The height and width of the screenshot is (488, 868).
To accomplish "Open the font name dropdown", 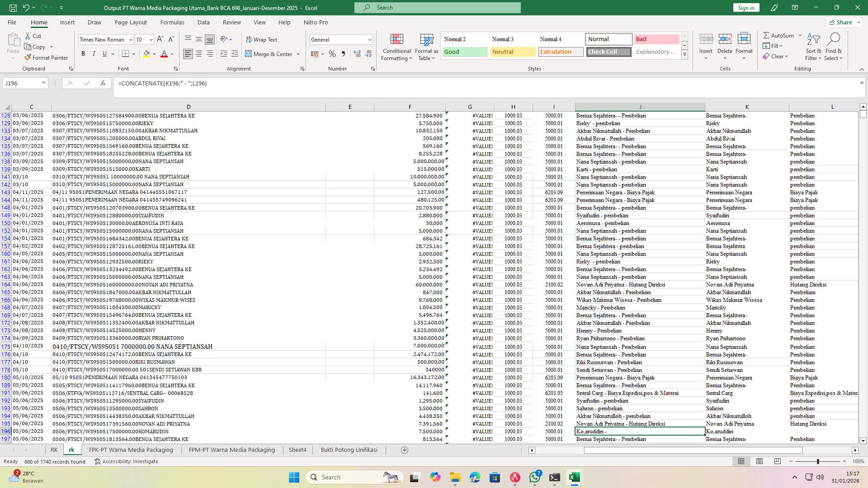I will tap(131, 40).
